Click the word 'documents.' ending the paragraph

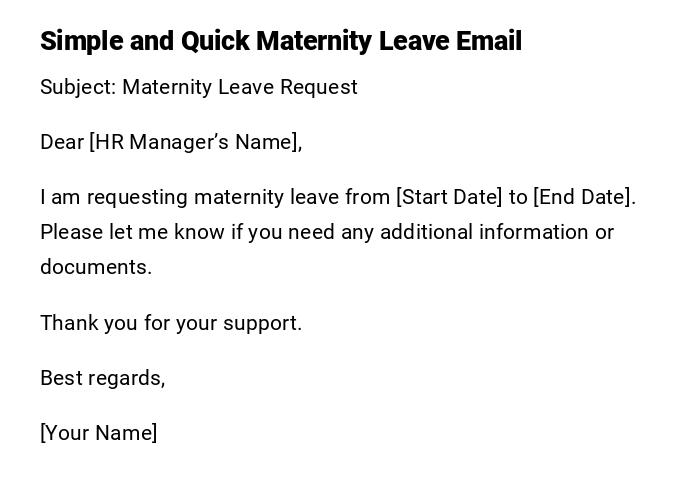click(x=96, y=267)
